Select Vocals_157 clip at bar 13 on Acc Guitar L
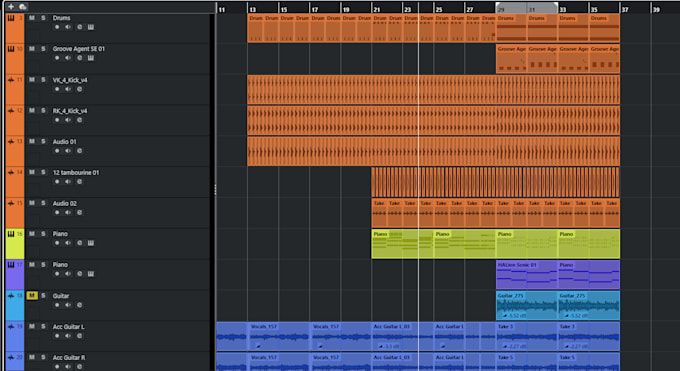The height and width of the screenshot is (371, 680). coord(278,336)
